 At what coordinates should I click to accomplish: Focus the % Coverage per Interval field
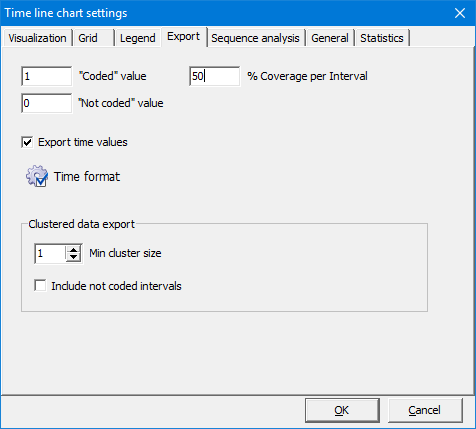[215, 76]
